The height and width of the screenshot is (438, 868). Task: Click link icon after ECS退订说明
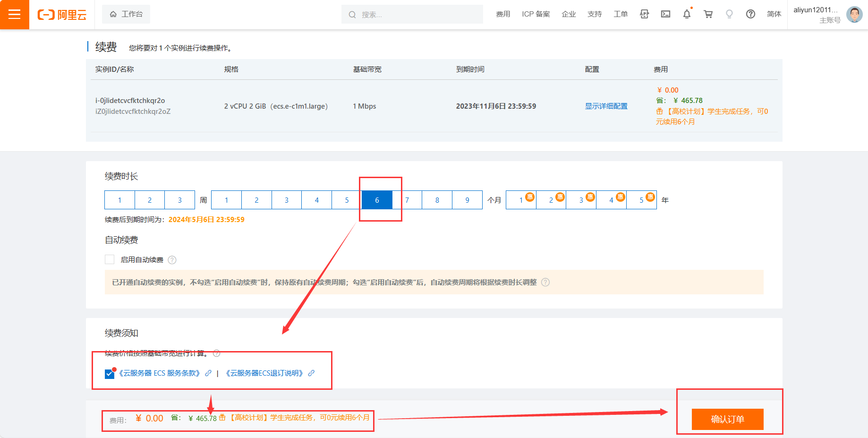pyautogui.click(x=311, y=373)
